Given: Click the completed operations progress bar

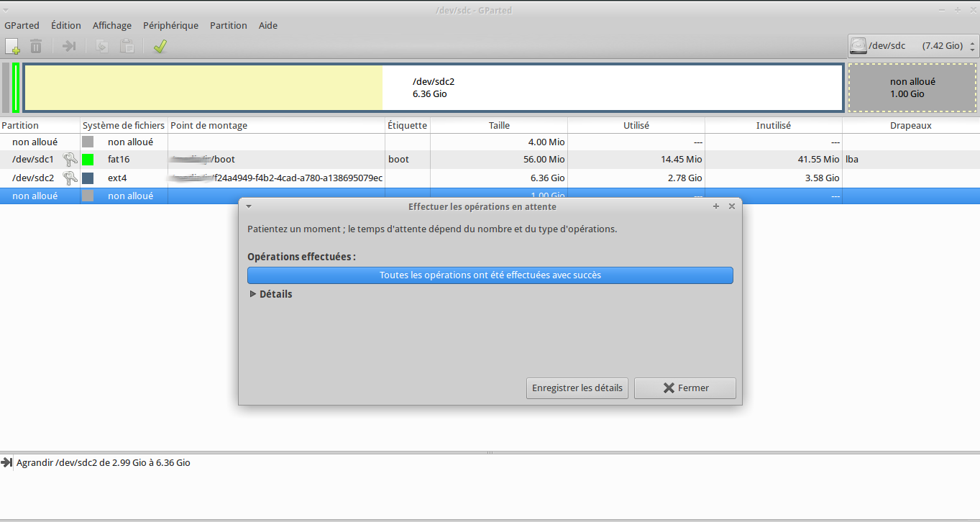Looking at the screenshot, I should point(490,275).
